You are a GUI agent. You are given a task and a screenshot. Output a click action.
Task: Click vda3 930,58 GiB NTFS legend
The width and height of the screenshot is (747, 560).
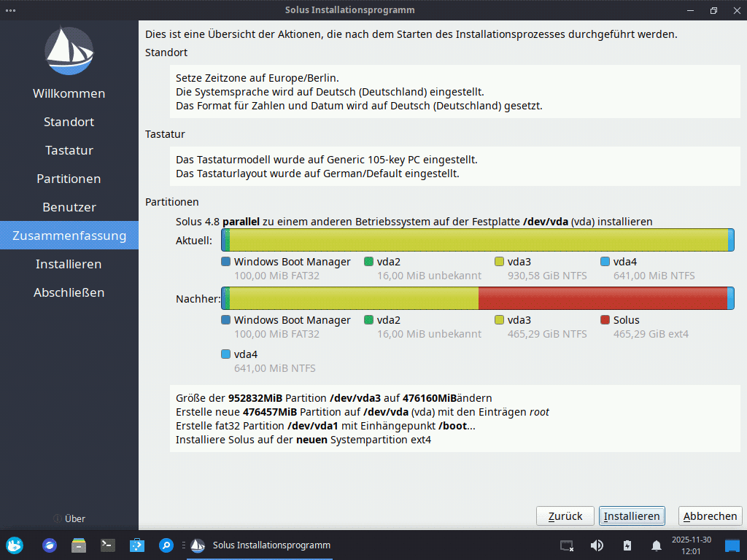click(x=541, y=268)
